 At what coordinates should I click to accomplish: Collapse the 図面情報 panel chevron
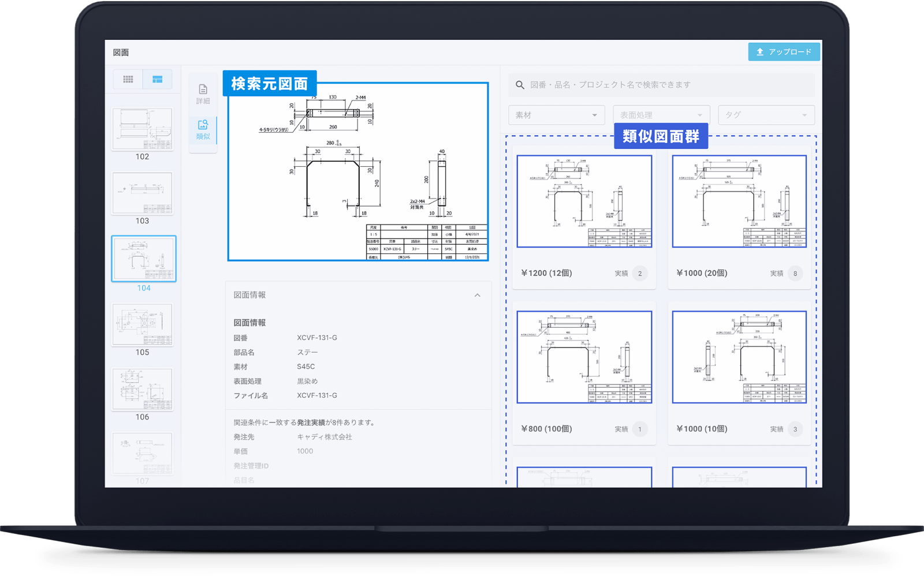[x=477, y=296]
